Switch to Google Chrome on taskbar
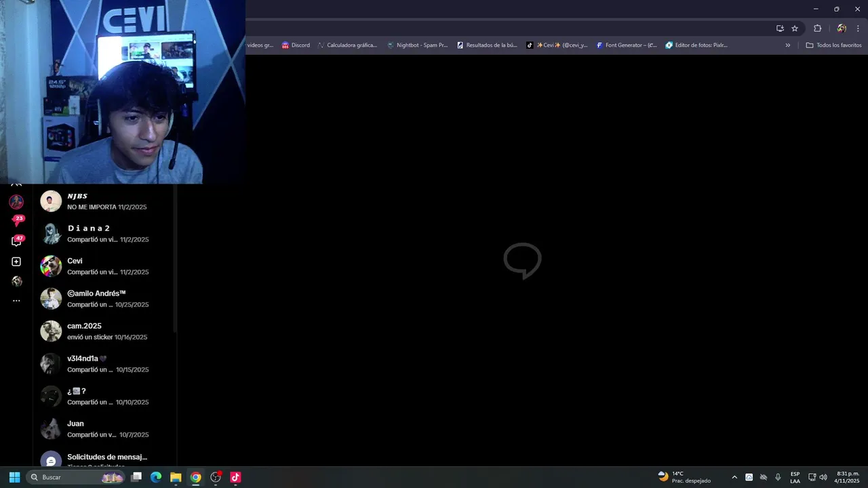The width and height of the screenshot is (868, 488). point(195,477)
